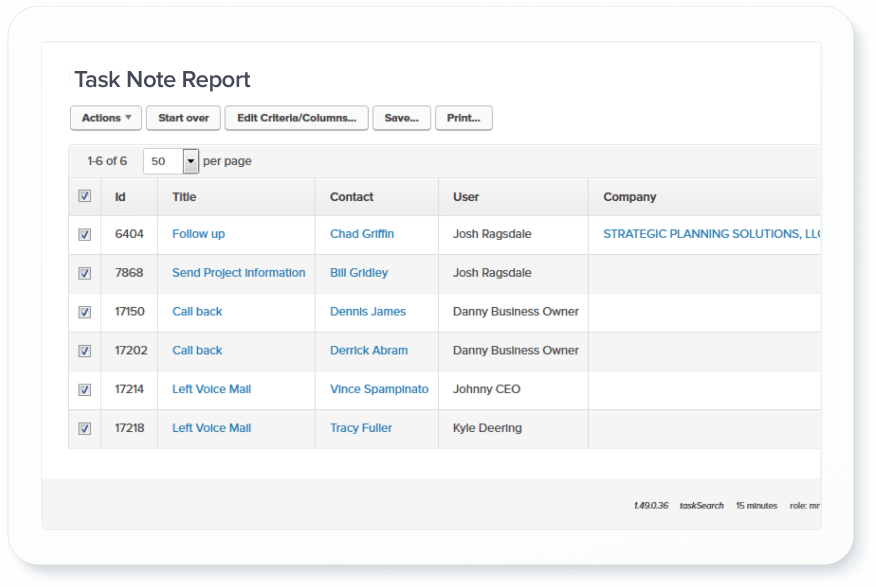Open contact Vince Spampinato

coord(379,389)
